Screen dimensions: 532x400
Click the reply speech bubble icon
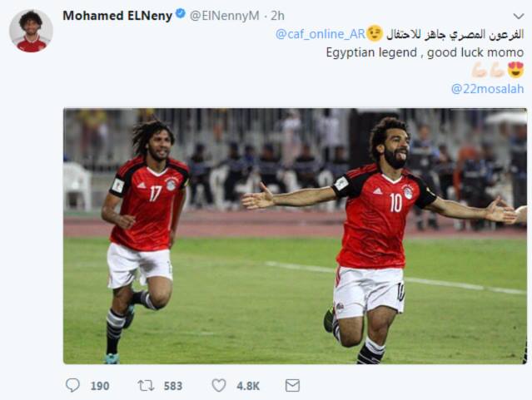pos(72,385)
